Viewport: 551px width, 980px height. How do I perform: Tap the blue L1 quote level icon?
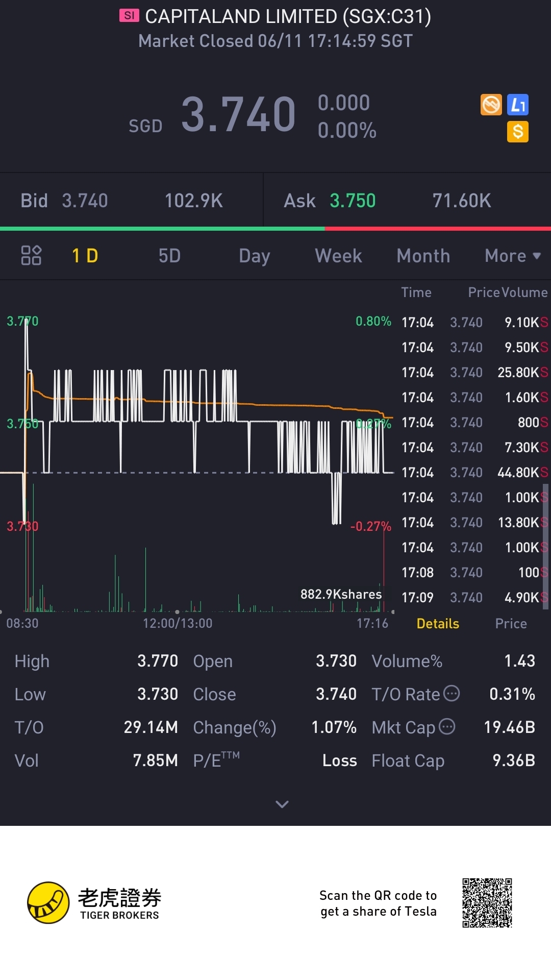(x=518, y=105)
